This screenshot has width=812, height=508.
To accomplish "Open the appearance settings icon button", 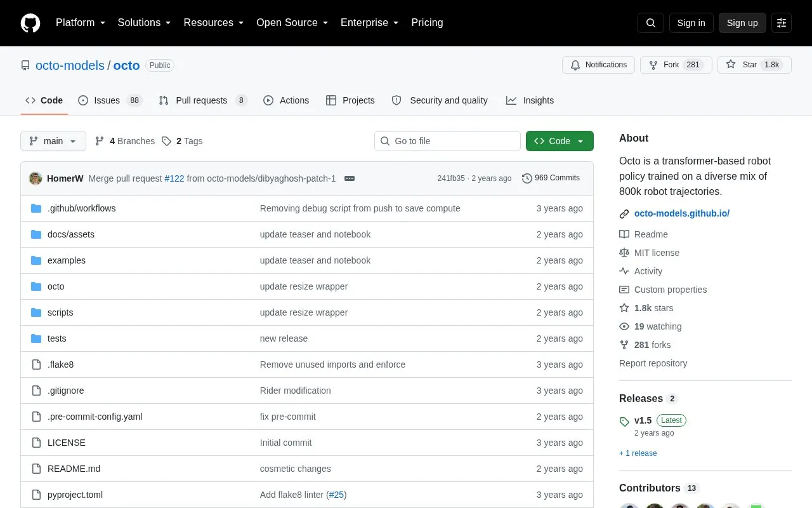I will (x=782, y=23).
